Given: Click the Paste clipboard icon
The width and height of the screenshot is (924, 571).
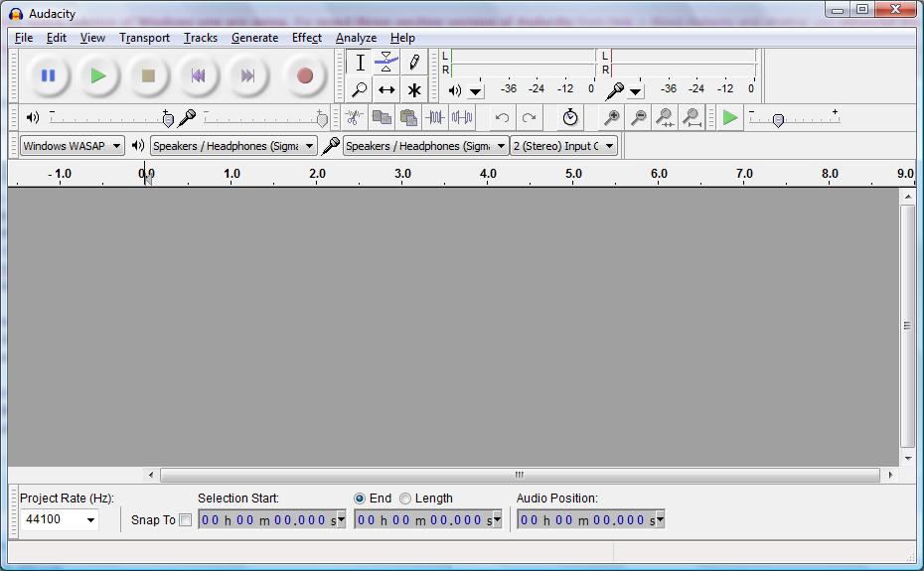Looking at the screenshot, I should pos(408,118).
